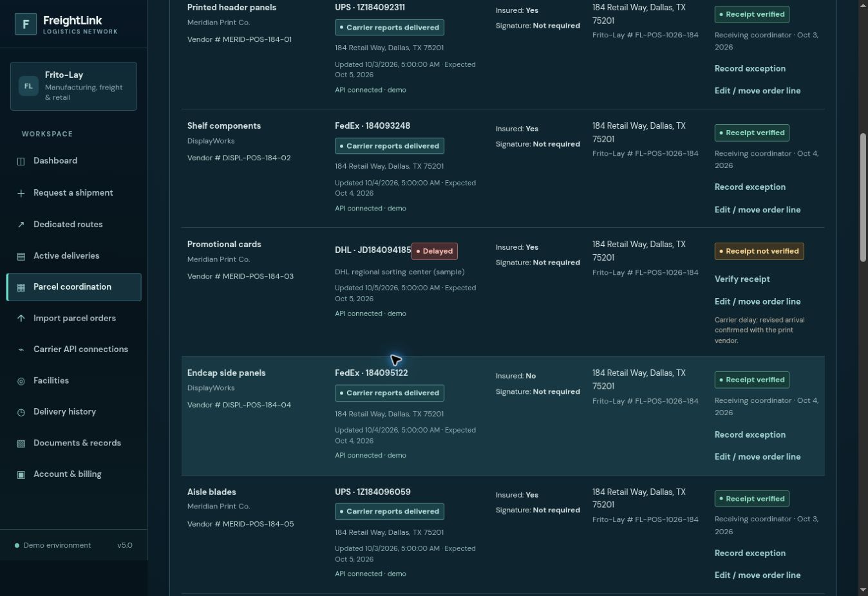The image size is (868, 596).
Task: Click the Active deliveries list icon
Action: (21, 256)
